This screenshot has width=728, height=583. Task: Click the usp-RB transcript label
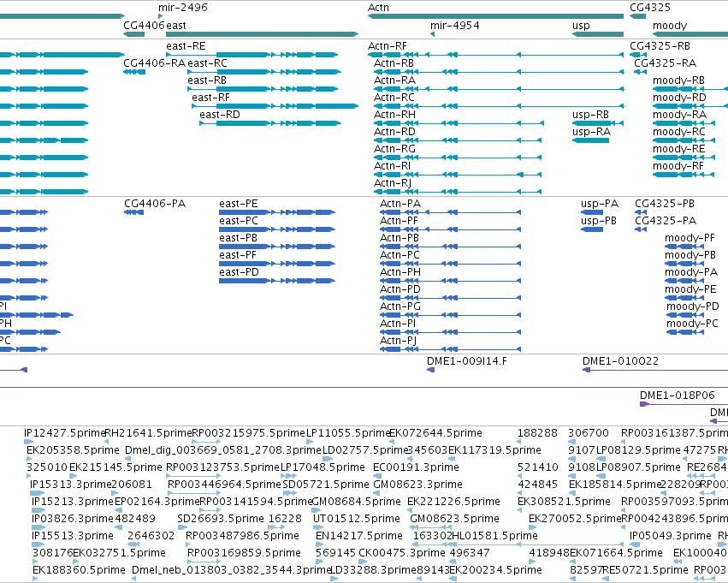click(590, 115)
